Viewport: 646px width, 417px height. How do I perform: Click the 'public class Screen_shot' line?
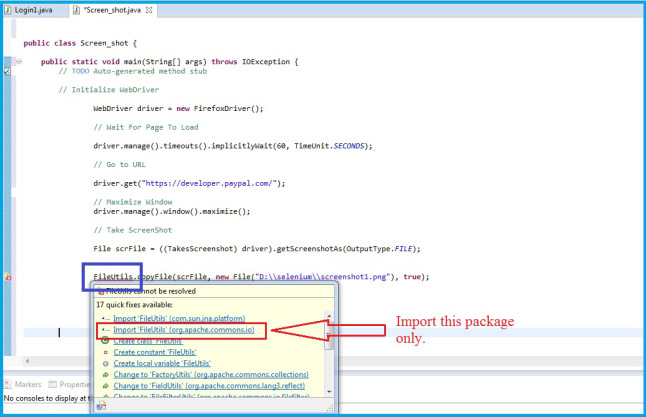pos(80,43)
